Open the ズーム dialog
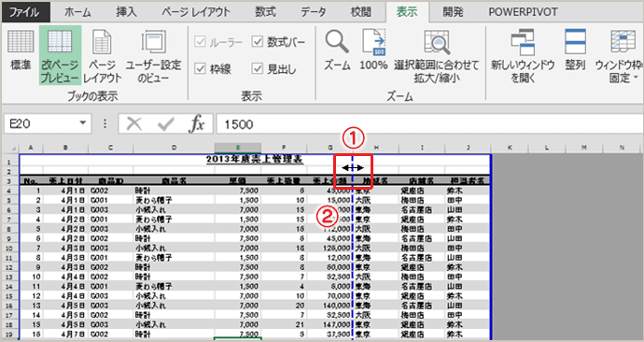 337,50
